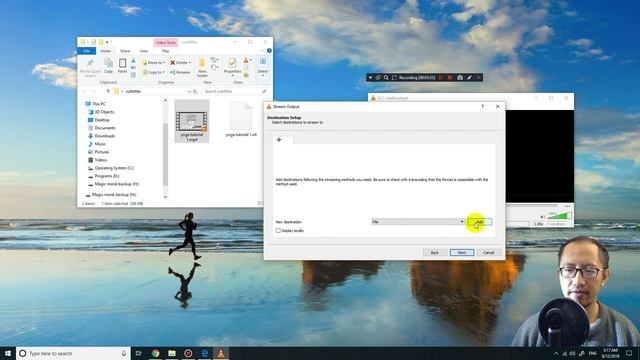
Task: Click the Up arrow in Explorer navigation
Action: (x=108, y=91)
